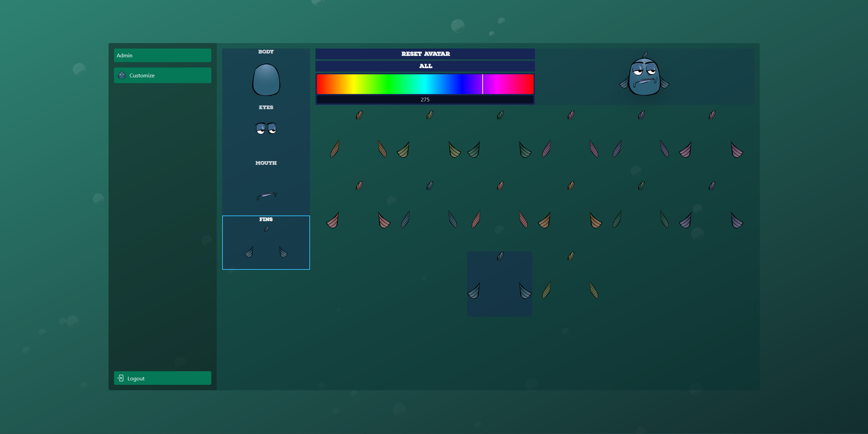868x434 pixels.
Task: Switch to the Customize section
Action: (162, 75)
